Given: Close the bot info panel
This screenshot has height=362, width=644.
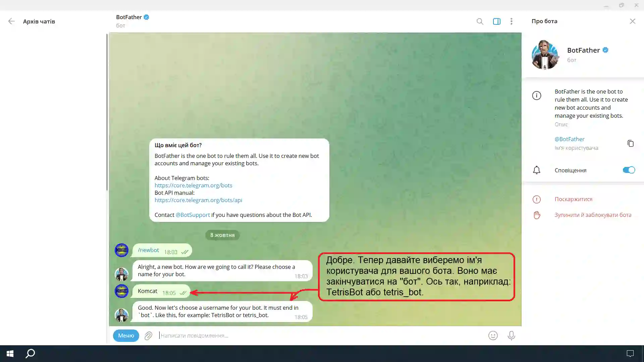Looking at the screenshot, I should point(632,21).
